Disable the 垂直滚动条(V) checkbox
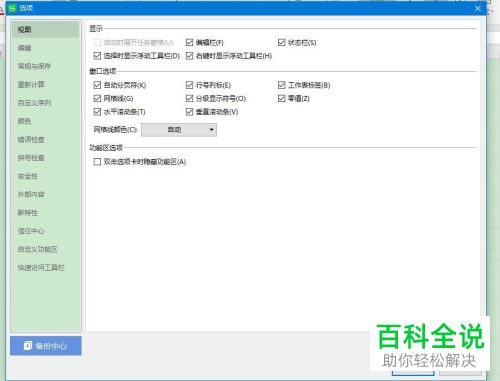 189,112
